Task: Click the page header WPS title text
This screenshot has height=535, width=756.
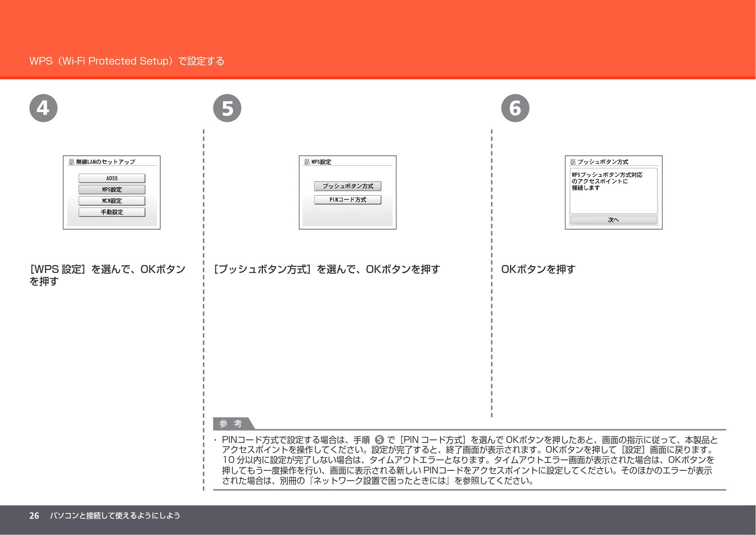Action: [x=127, y=61]
